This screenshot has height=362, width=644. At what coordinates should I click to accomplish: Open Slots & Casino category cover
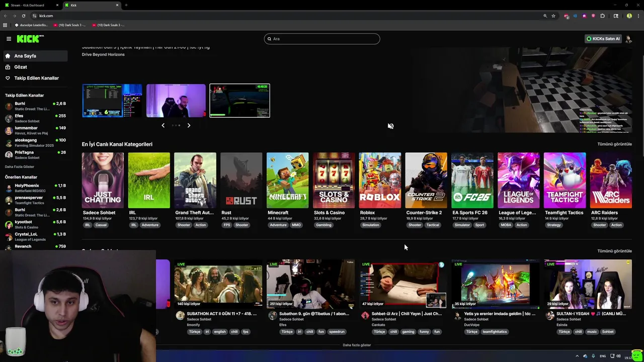point(334,180)
